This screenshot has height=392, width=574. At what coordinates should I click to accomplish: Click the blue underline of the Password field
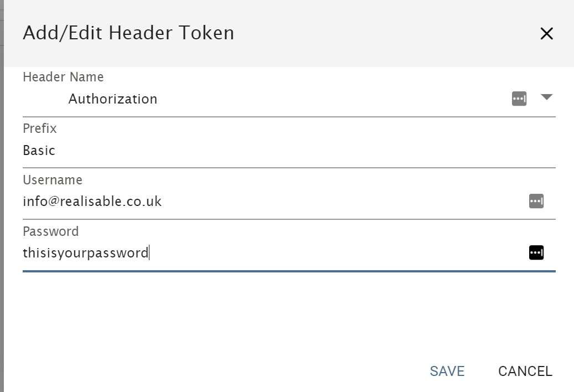[289, 271]
